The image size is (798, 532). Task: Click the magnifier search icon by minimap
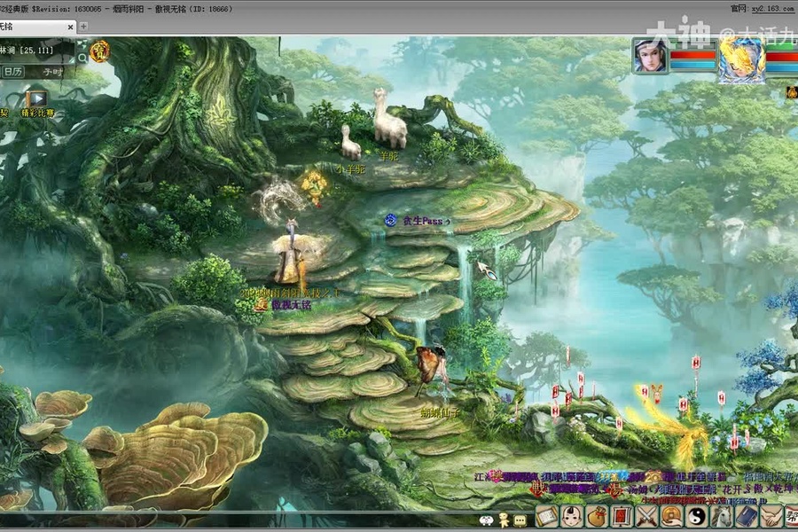point(82,59)
